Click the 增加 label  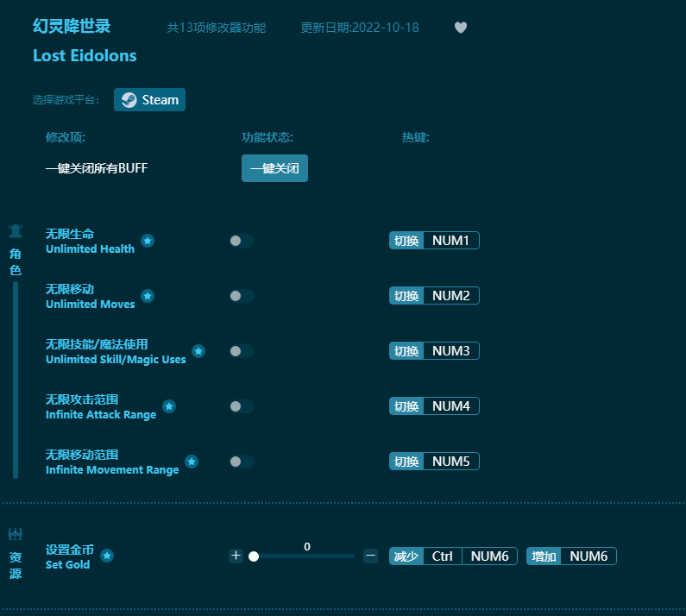544,556
